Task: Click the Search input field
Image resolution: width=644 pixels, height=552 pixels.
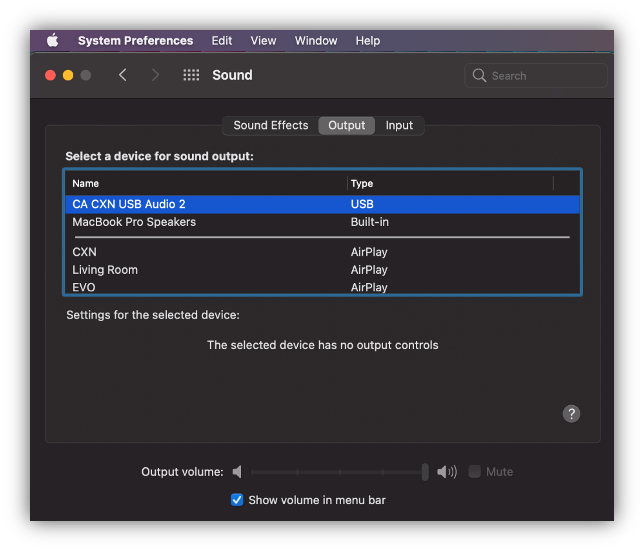Action: click(x=545, y=76)
